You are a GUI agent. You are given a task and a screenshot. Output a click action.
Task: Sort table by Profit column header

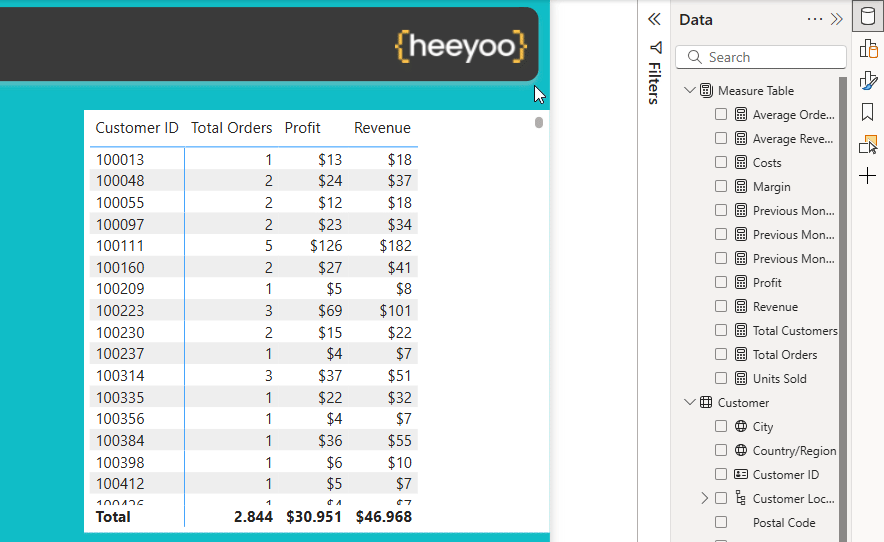click(x=302, y=128)
